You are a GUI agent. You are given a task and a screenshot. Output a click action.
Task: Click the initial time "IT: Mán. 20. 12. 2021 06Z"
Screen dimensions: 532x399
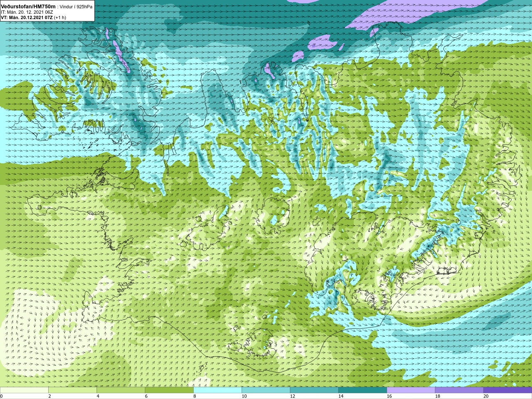(x=27, y=12)
